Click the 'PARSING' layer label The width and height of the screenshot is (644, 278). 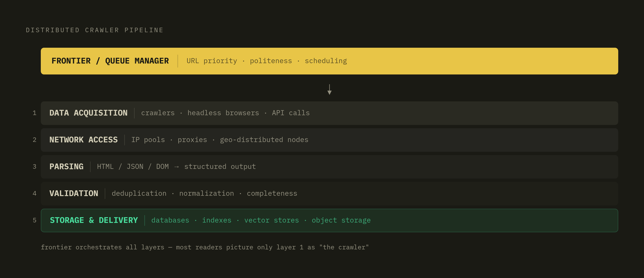tap(67, 167)
